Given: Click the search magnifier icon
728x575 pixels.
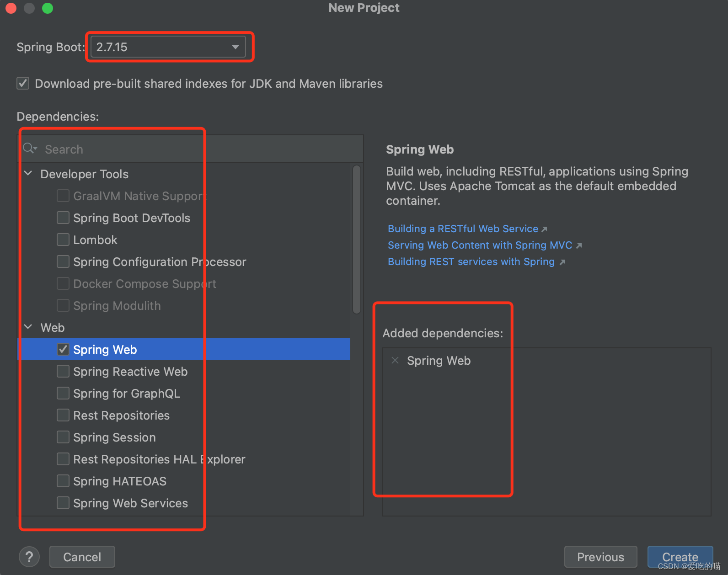Looking at the screenshot, I should pos(29,149).
